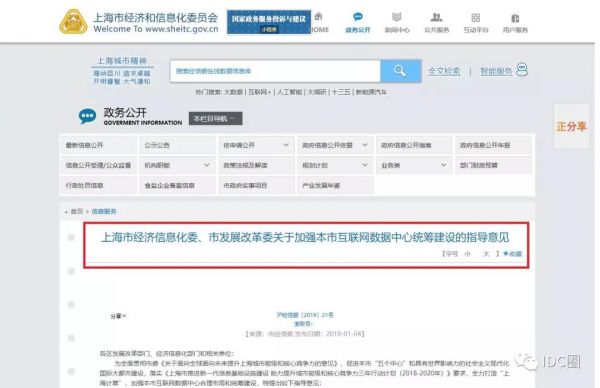Open the HOME icon in top navigation
This screenshot has width=600, height=388.
pos(319,17)
